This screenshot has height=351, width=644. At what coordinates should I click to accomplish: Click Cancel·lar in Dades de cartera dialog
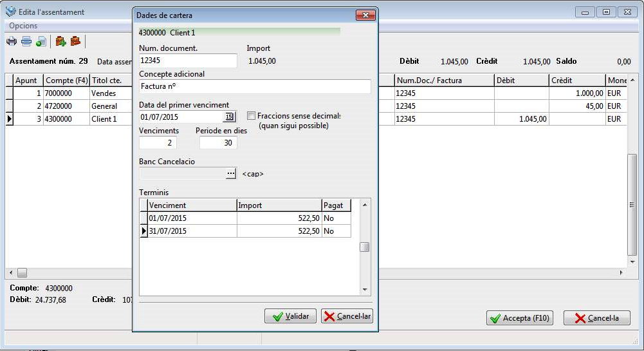(347, 316)
